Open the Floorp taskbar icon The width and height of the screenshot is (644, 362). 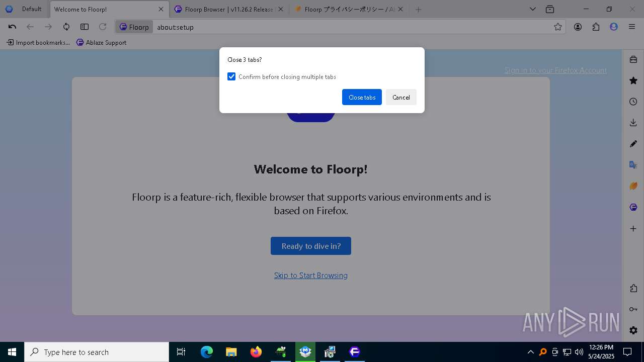pos(355,352)
